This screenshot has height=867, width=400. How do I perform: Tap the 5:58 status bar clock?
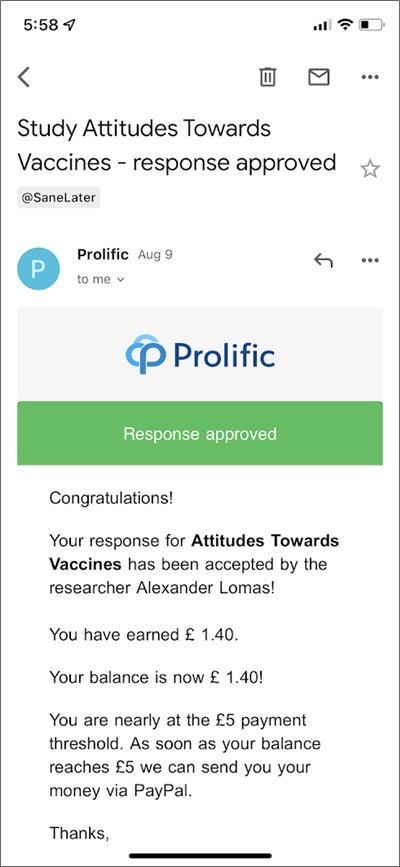[x=43, y=25]
